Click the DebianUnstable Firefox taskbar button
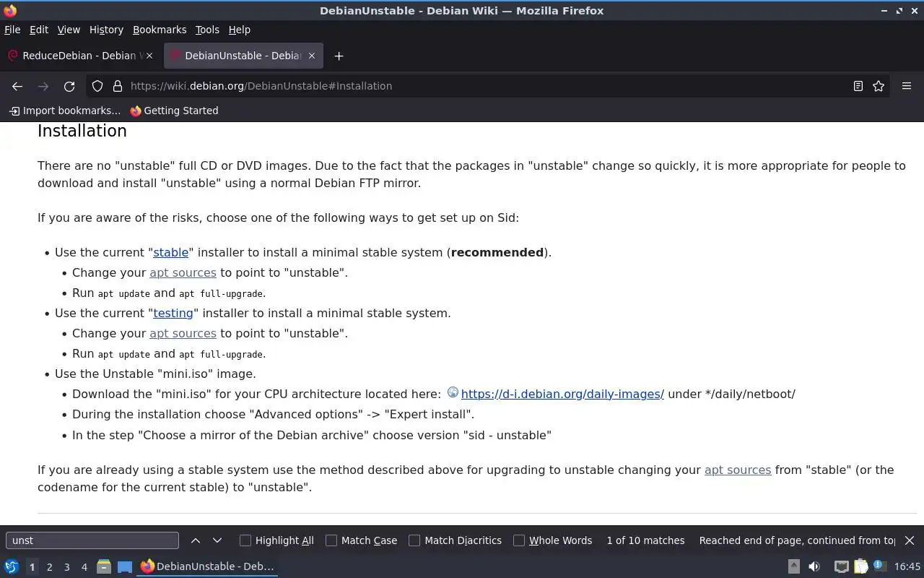 207,566
